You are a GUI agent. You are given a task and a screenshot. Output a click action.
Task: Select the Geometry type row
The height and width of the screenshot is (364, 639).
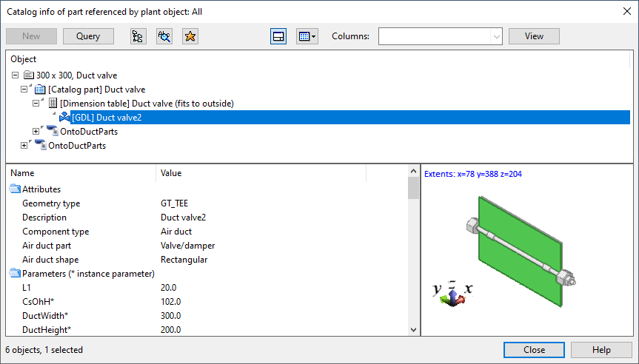207,203
